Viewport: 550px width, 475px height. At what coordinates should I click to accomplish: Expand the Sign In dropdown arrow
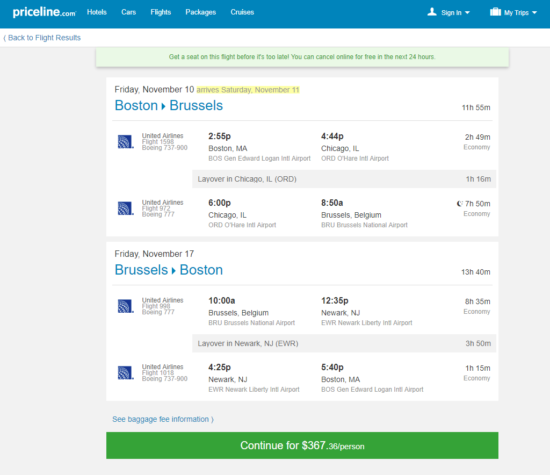pyautogui.click(x=467, y=13)
